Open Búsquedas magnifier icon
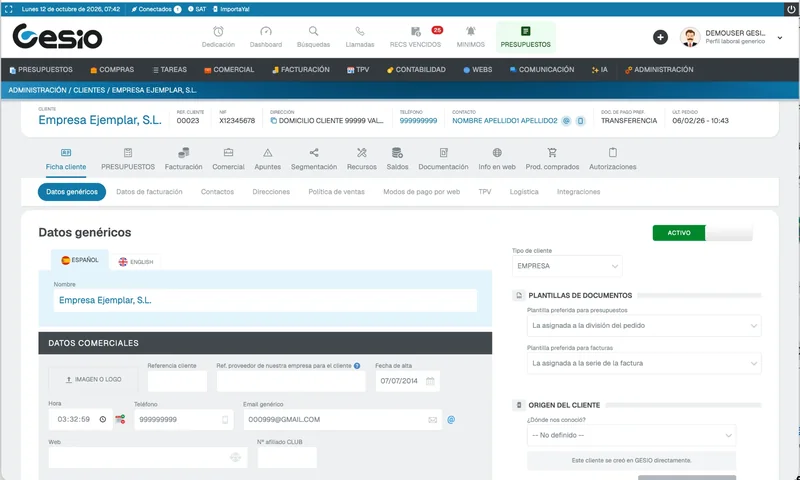This screenshot has height=480, width=800. click(x=313, y=32)
